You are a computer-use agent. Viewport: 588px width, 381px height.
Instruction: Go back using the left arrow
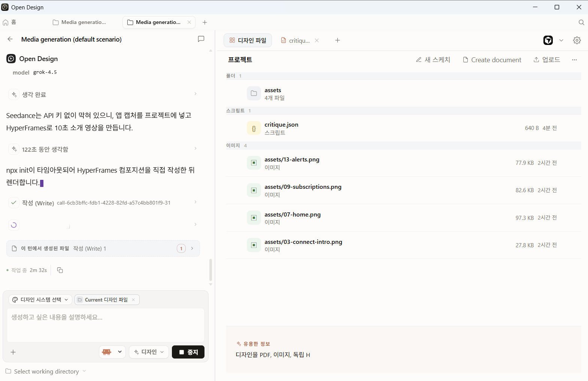point(10,39)
